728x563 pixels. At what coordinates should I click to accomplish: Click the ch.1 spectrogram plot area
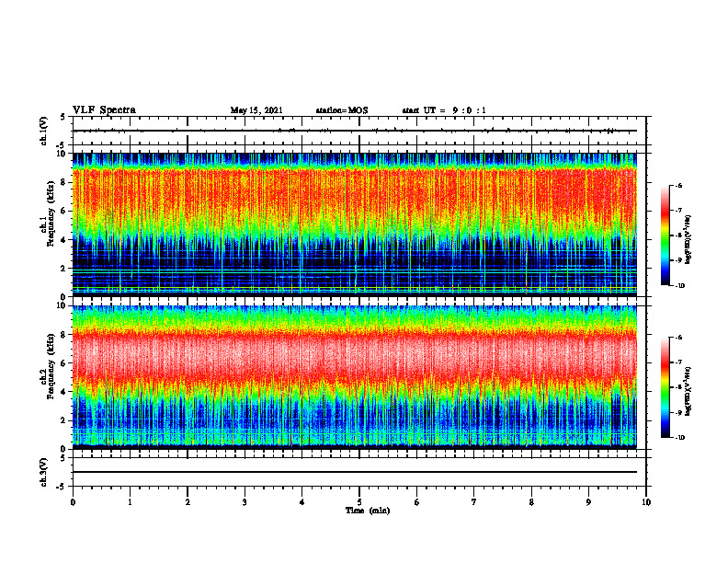[355, 224]
